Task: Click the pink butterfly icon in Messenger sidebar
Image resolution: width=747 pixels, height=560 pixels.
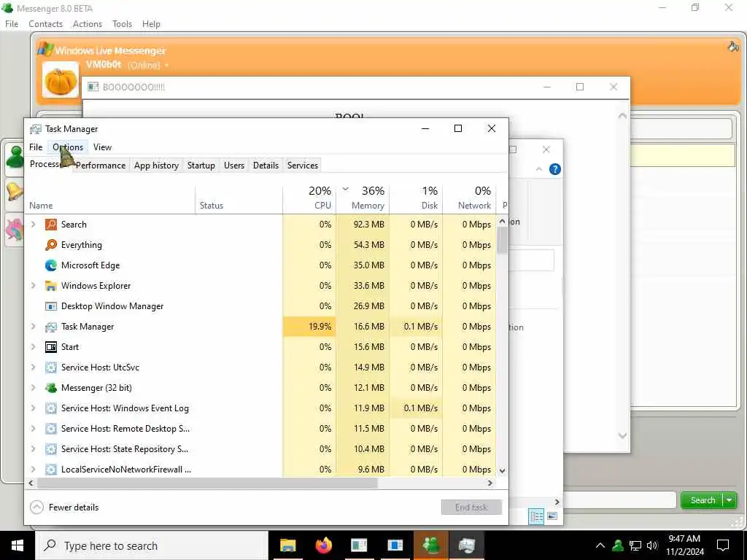Action: point(15,229)
